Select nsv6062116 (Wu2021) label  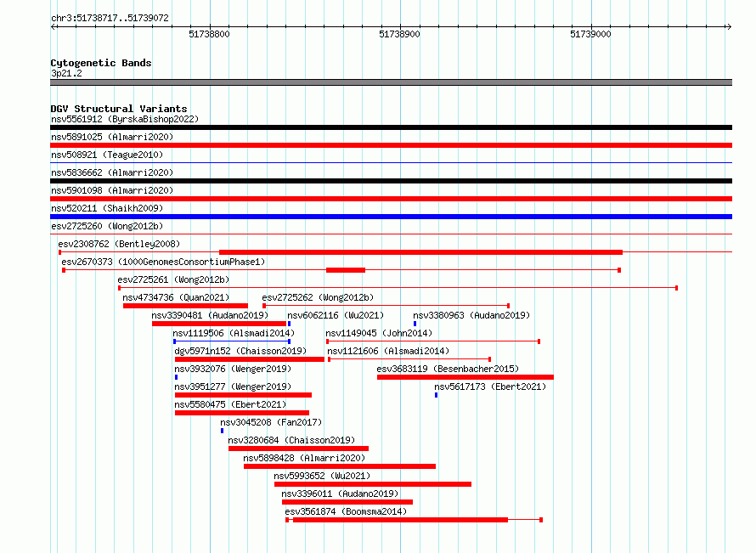pyautogui.click(x=336, y=315)
